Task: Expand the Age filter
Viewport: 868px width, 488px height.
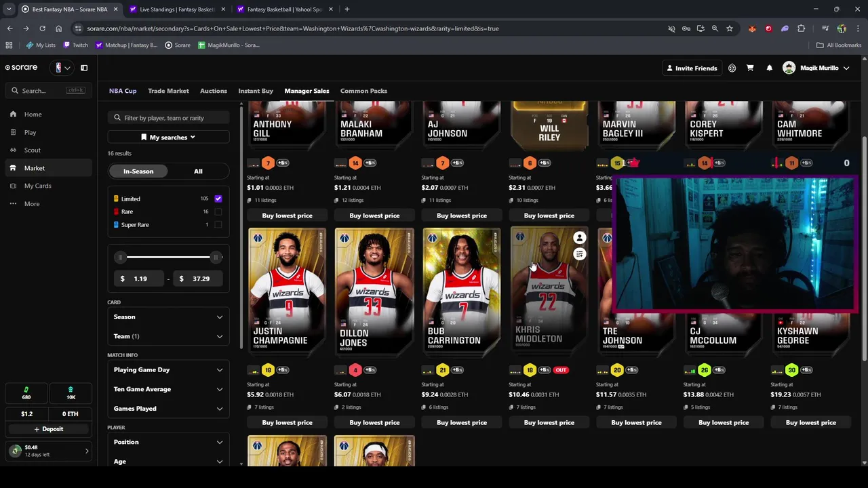Action: (x=168, y=461)
